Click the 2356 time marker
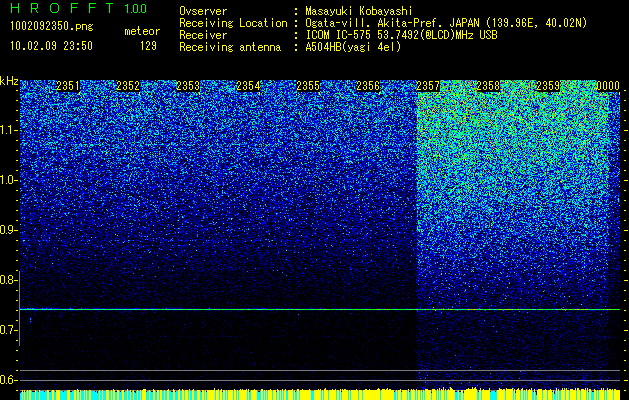The width and height of the screenshot is (629, 400). click(x=368, y=86)
